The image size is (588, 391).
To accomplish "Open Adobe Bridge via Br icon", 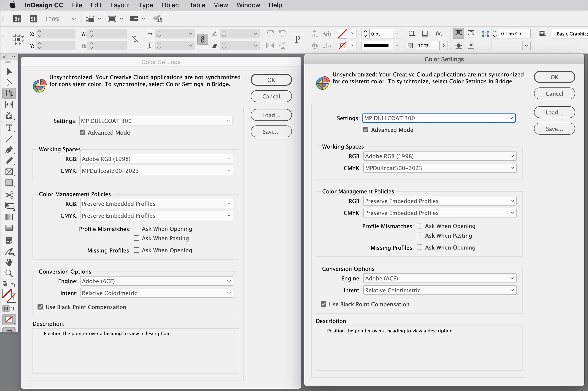I will point(17,19).
